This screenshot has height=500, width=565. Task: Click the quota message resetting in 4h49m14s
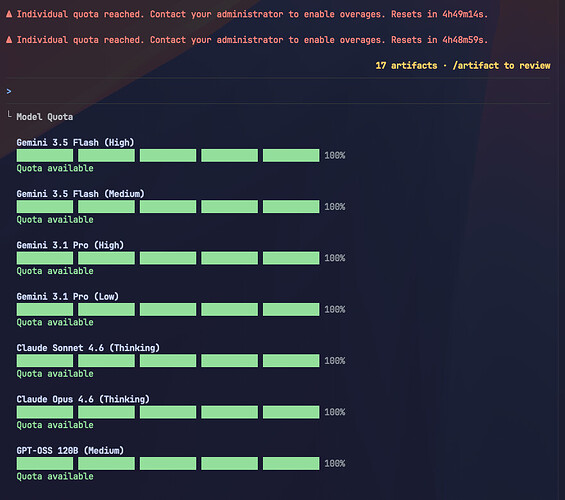252,14
